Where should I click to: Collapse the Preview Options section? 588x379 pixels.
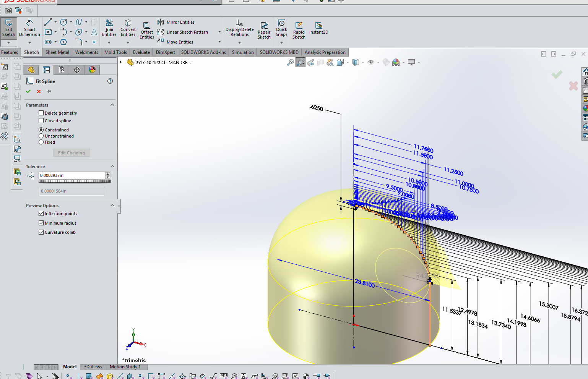(x=112, y=205)
